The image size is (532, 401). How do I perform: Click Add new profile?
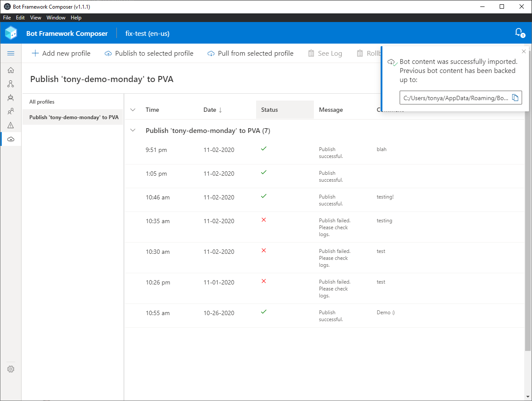click(x=61, y=54)
